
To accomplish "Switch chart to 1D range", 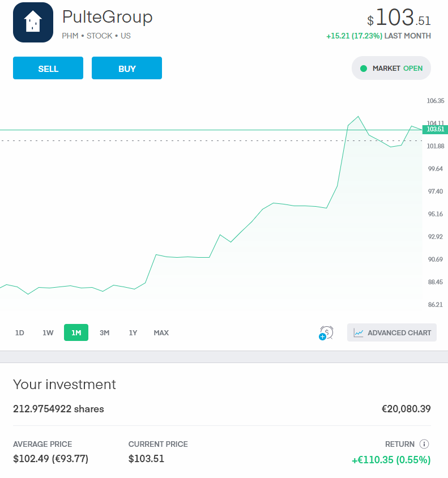I will [x=19, y=332].
